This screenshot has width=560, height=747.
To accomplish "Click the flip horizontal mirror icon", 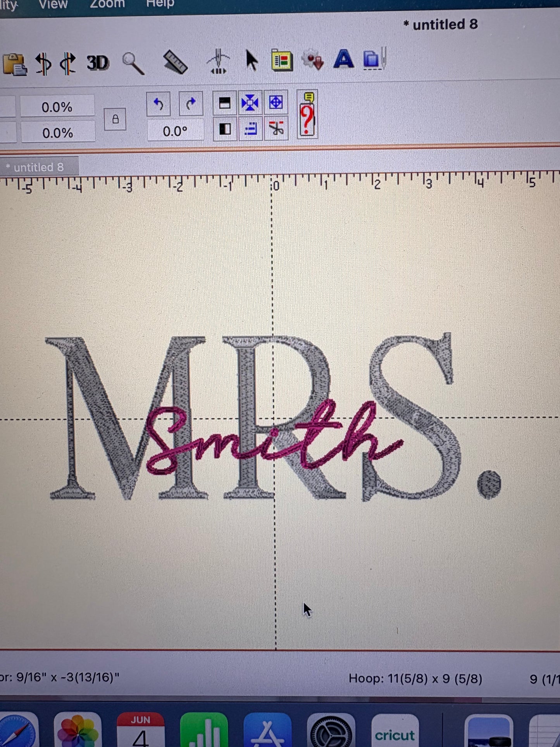I will point(43,63).
